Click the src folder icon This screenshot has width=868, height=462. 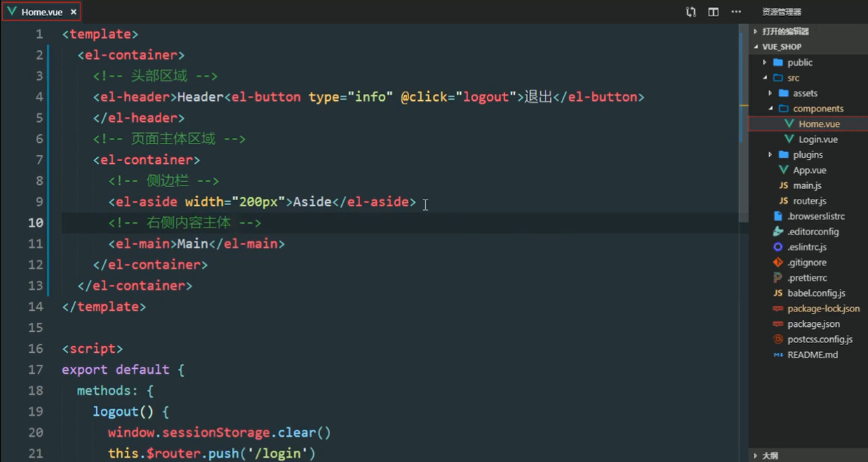(778, 78)
